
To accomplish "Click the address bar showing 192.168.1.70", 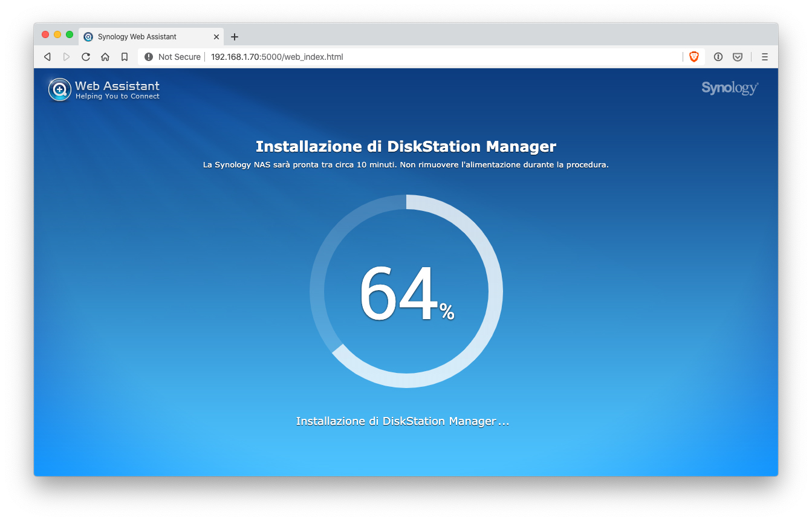I will [423, 57].
